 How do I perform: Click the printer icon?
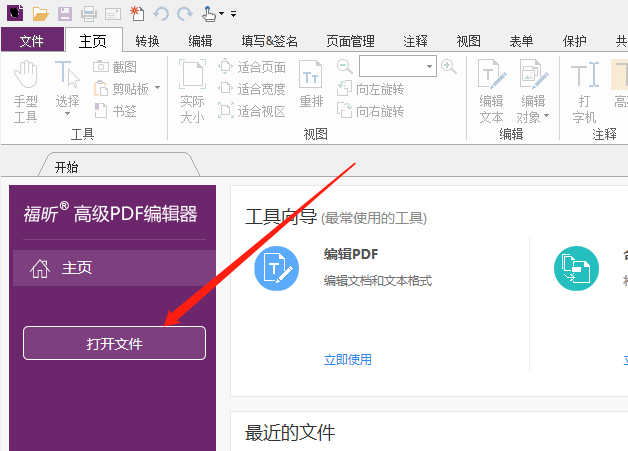[89, 14]
